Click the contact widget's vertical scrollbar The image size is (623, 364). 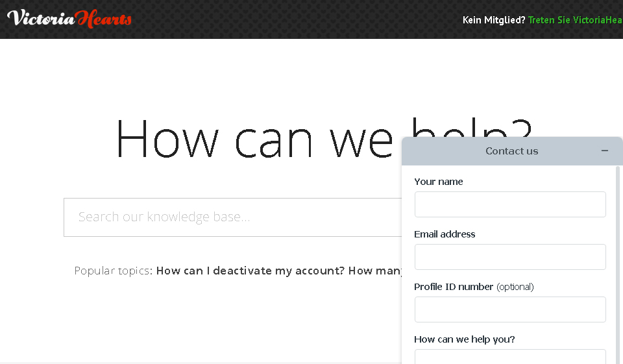click(618, 260)
